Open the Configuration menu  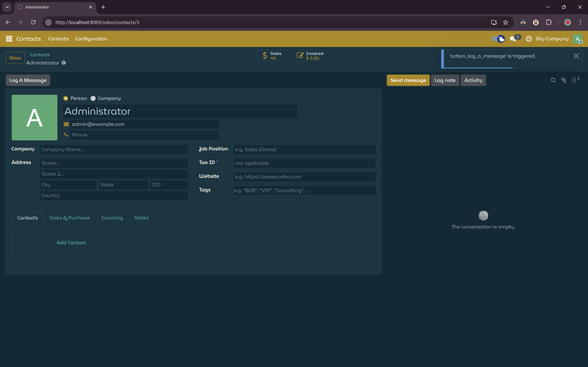pyautogui.click(x=91, y=39)
